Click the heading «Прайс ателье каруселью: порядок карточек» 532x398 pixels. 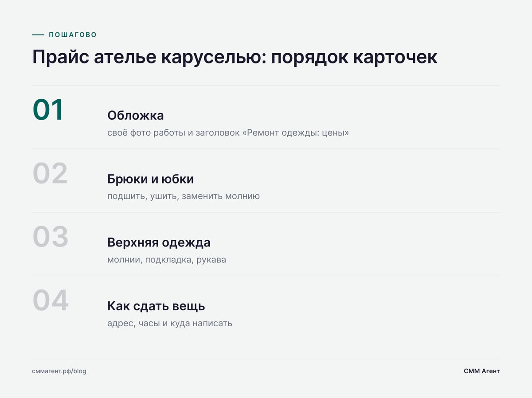(x=235, y=57)
